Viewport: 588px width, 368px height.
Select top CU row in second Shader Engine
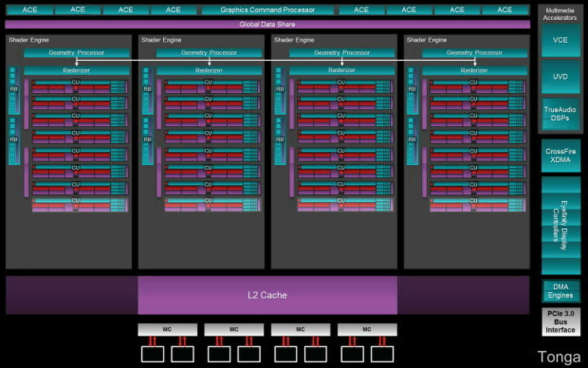208,87
